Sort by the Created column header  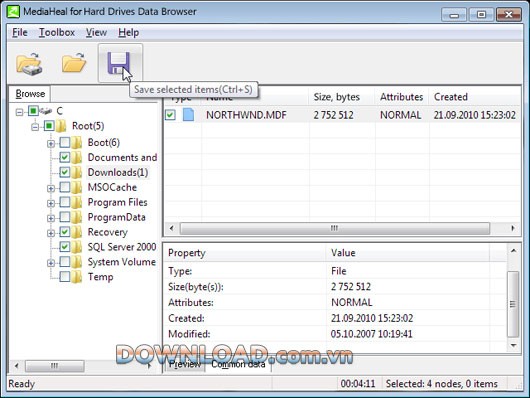click(475, 97)
